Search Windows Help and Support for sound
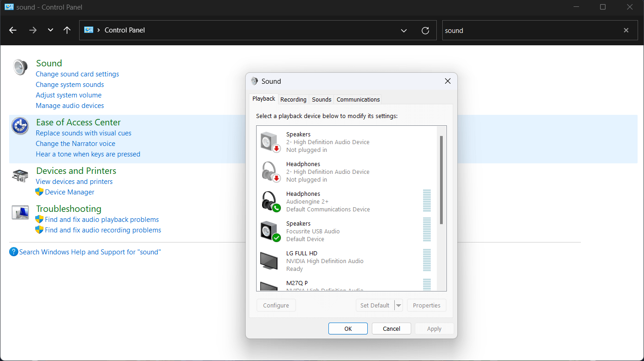644x361 pixels. [x=90, y=252]
